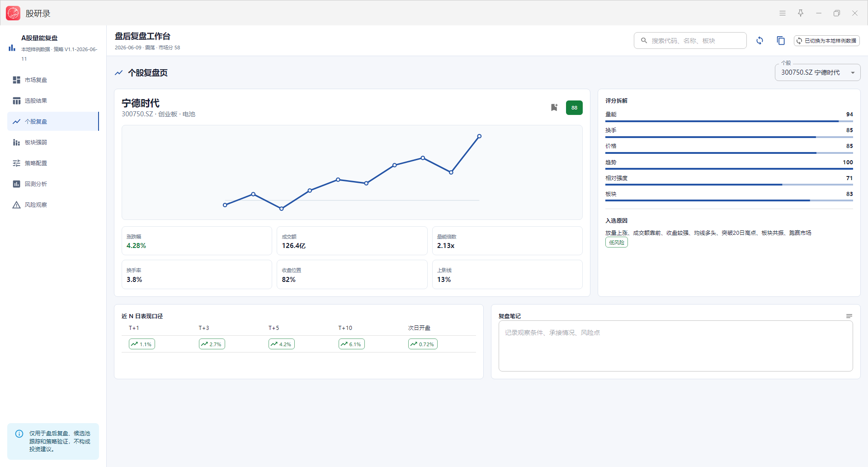Click the 量能 score bar
This screenshot has height=467, width=868.
[729, 121]
